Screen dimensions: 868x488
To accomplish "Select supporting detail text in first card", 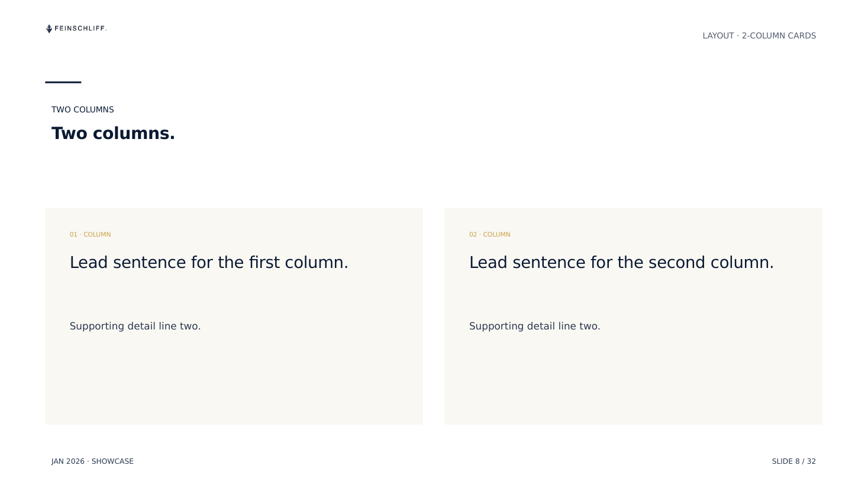I will [135, 327].
